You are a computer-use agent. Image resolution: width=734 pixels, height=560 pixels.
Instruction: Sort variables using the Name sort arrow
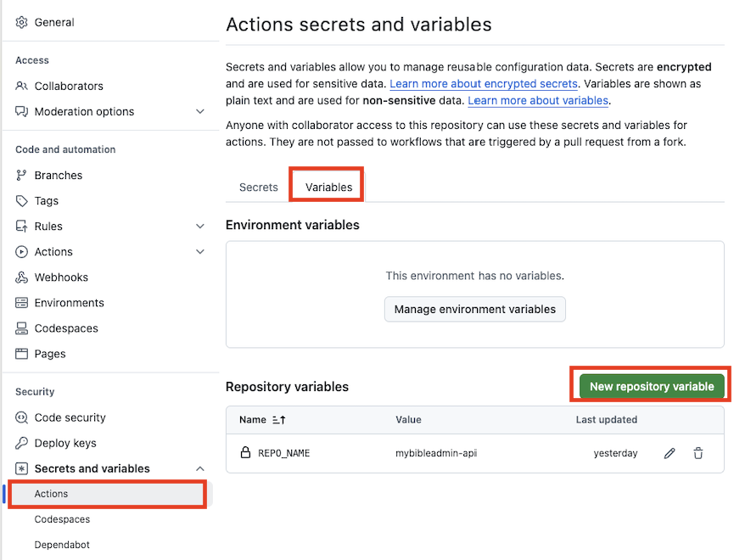click(x=280, y=420)
